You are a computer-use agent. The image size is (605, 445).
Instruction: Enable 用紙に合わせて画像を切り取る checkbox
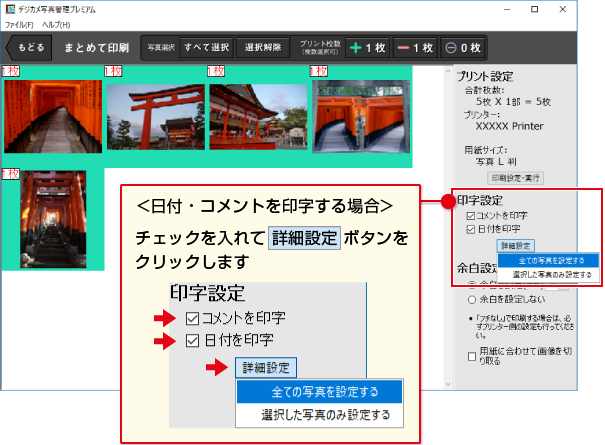472,356
